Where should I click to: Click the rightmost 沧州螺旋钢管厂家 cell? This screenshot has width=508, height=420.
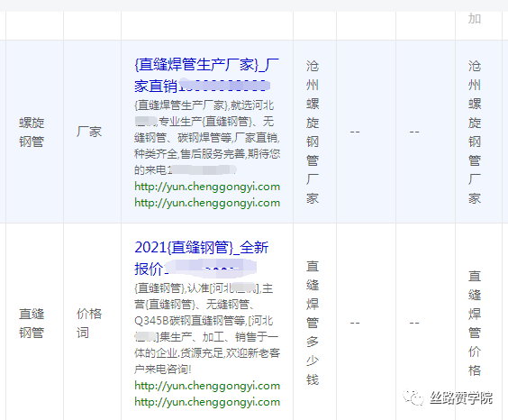pos(475,132)
